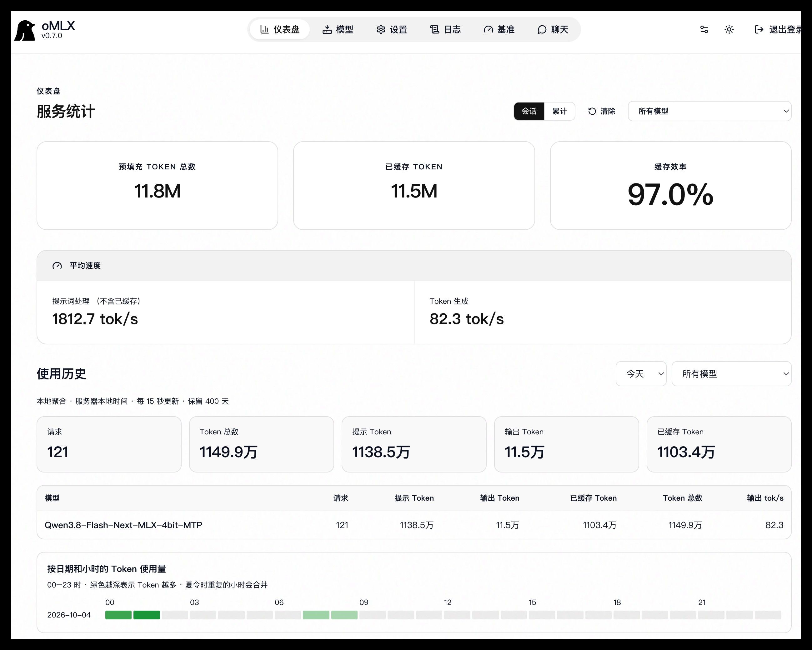Select the 会话 session toggle
This screenshot has height=650, width=812.
[x=529, y=111]
